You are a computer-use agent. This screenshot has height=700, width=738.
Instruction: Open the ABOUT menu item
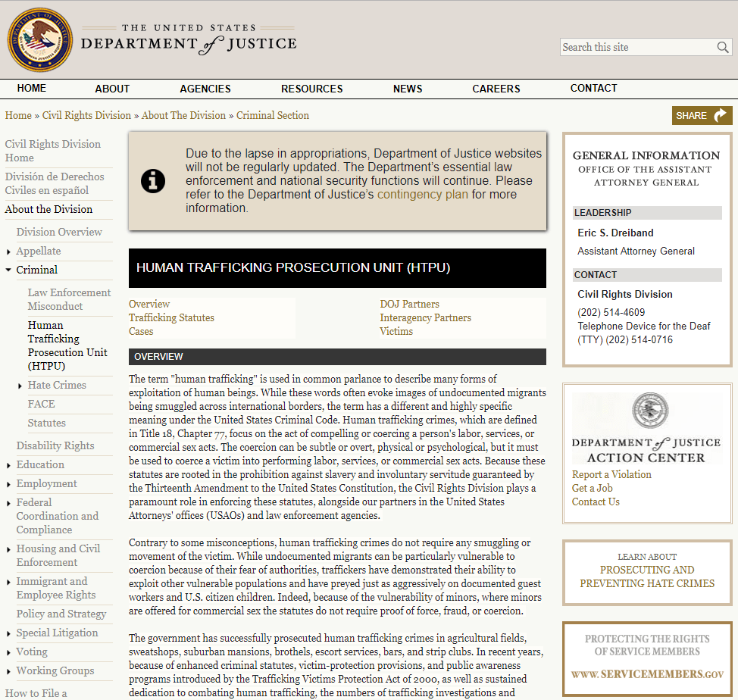point(112,89)
